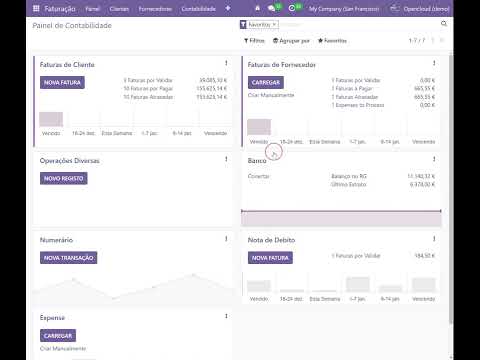Viewport: 480px width, 360px height.
Task: Click the 1-7 / 7 pager counter
Action: pyautogui.click(x=417, y=41)
